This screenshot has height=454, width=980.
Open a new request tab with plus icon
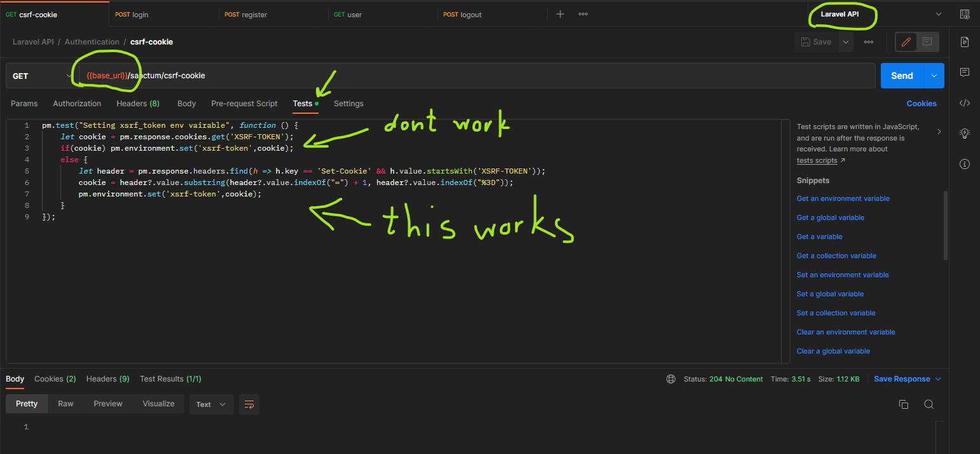click(x=560, y=14)
